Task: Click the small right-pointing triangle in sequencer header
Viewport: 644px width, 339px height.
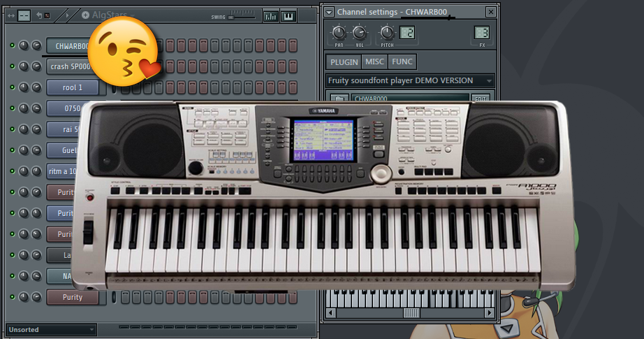Action: tap(67, 15)
